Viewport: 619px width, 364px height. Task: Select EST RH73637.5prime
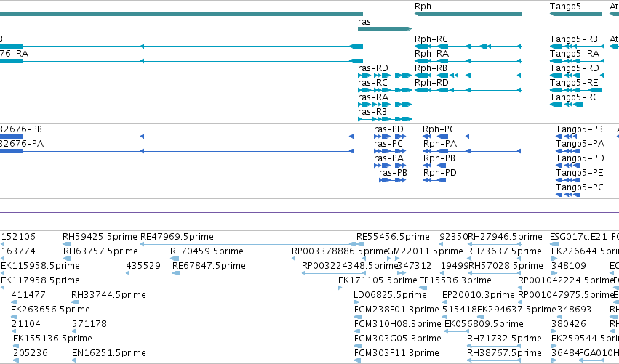click(x=505, y=251)
